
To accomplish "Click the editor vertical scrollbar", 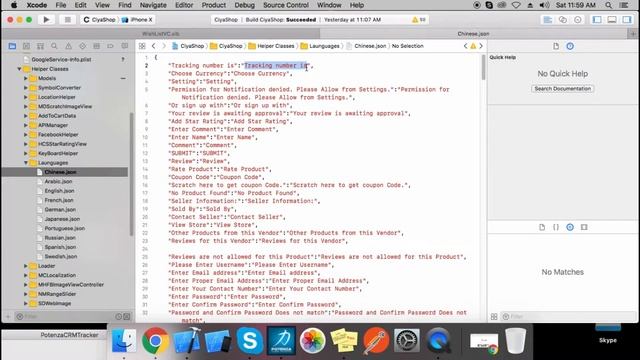I will click(484, 67).
